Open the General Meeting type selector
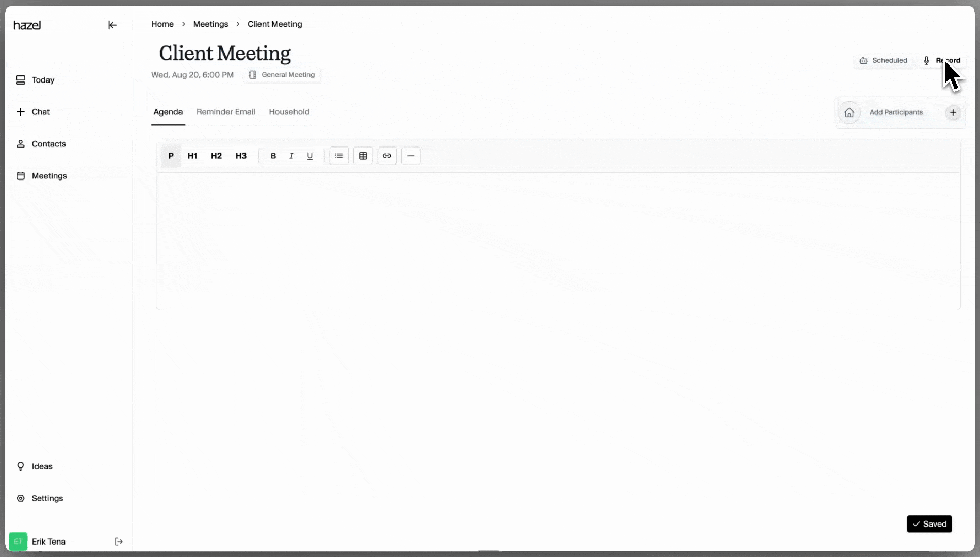This screenshot has height=557, width=980. [282, 75]
